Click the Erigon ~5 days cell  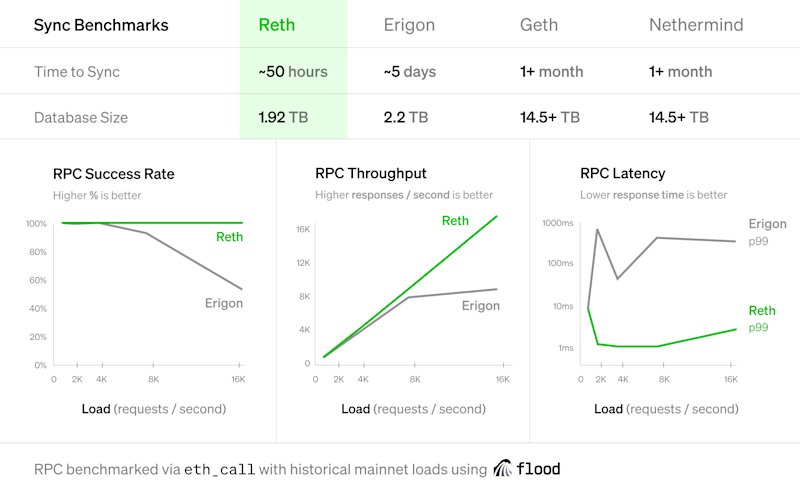410,72
